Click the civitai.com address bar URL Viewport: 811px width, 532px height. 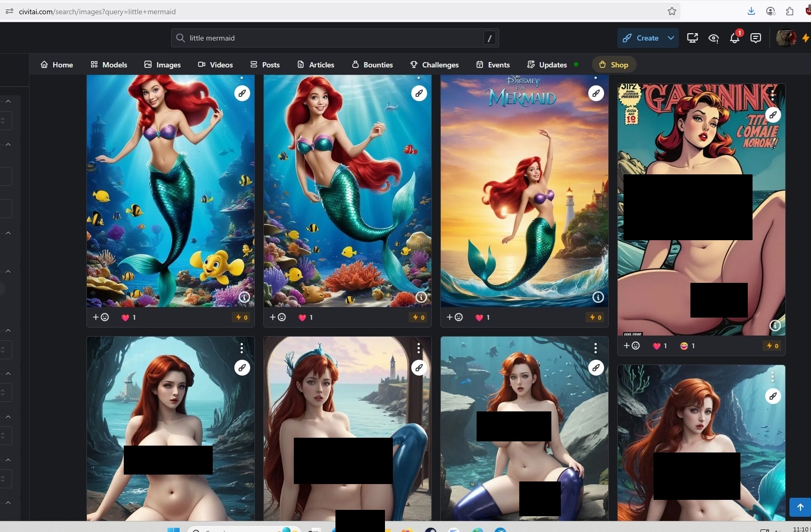point(97,12)
